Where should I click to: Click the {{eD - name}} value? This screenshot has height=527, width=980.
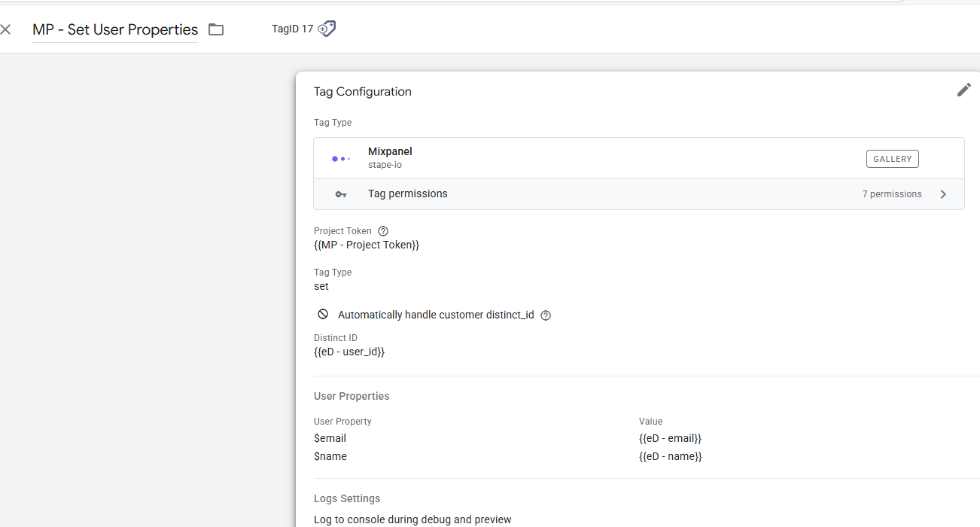pos(670,456)
